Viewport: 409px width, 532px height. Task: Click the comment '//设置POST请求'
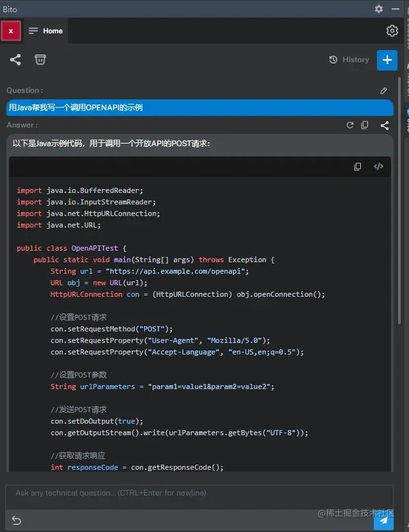79,317
